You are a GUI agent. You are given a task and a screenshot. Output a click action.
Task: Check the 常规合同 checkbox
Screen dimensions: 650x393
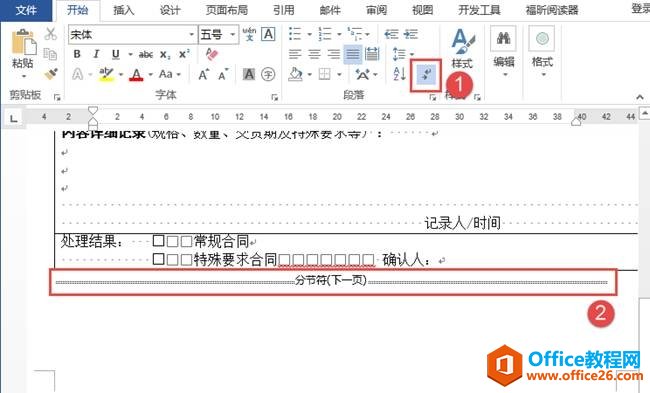158,240
